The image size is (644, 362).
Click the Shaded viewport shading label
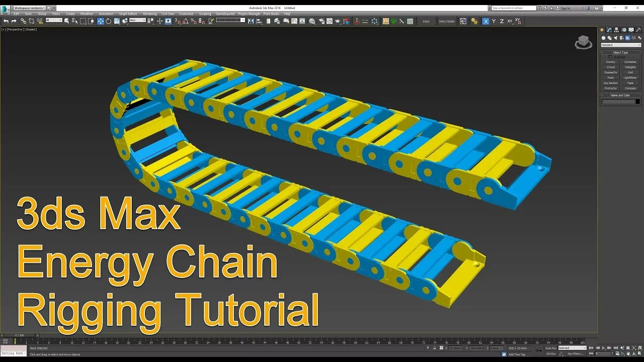(x=31, y=29)
